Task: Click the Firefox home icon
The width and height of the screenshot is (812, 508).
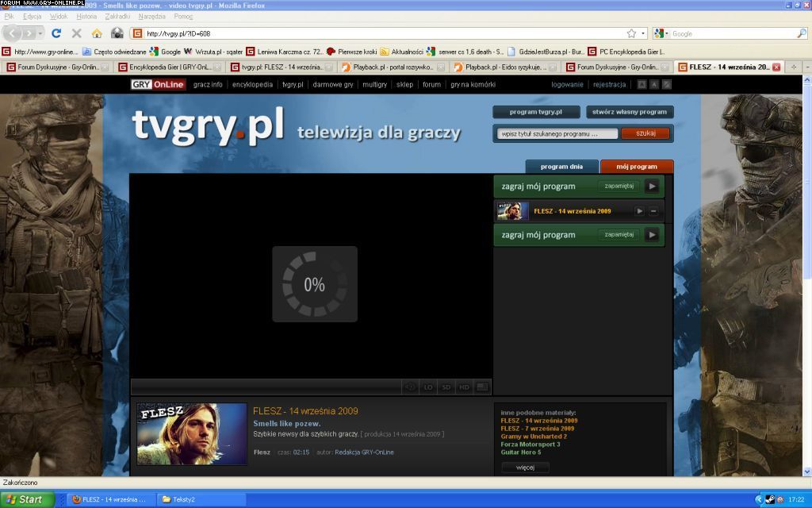Action: pyautogui.click(x=97, y=33)
